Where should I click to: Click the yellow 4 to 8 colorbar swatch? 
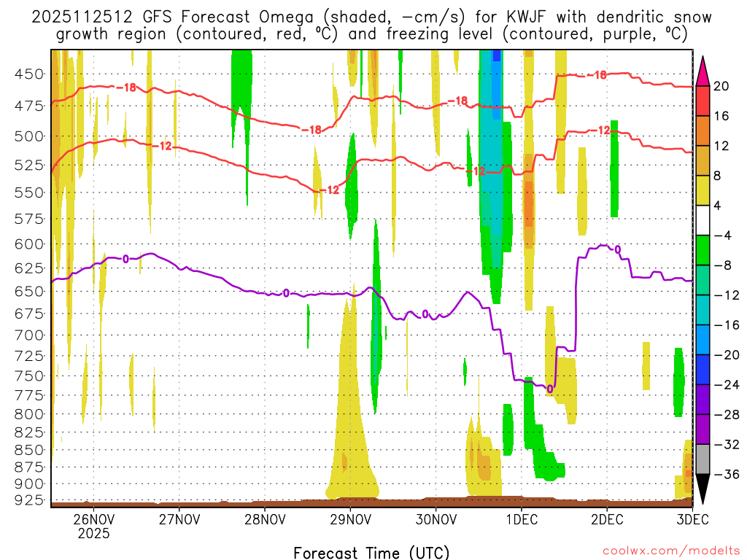pyautogui.click(x=703, y=190)
